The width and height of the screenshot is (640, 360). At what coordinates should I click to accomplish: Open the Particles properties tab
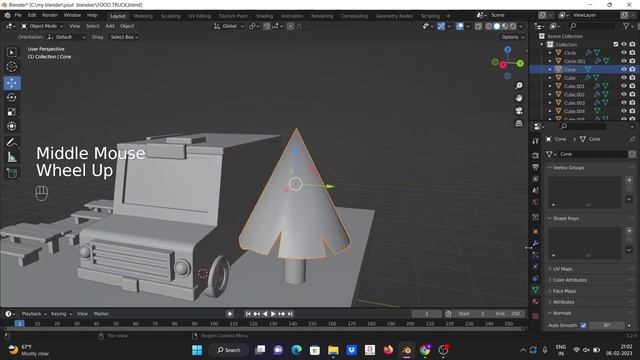tap(536, 256)
